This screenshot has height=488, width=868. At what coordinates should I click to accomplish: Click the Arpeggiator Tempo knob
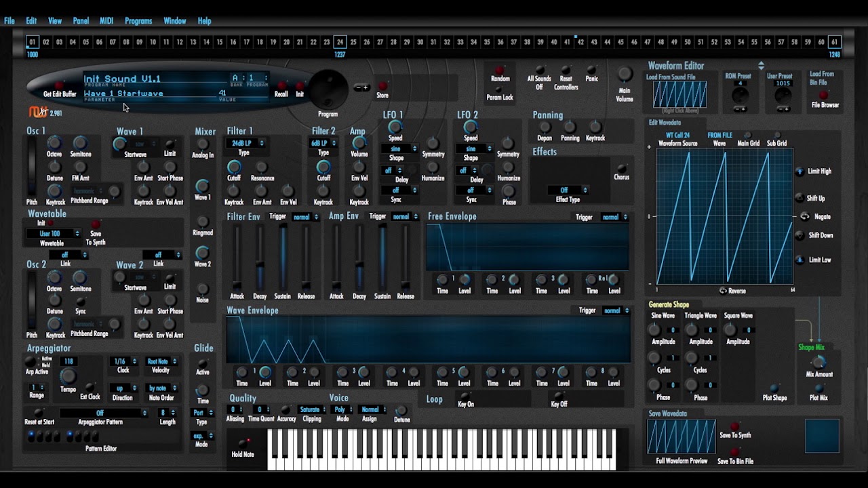click(x=67, y=376)
